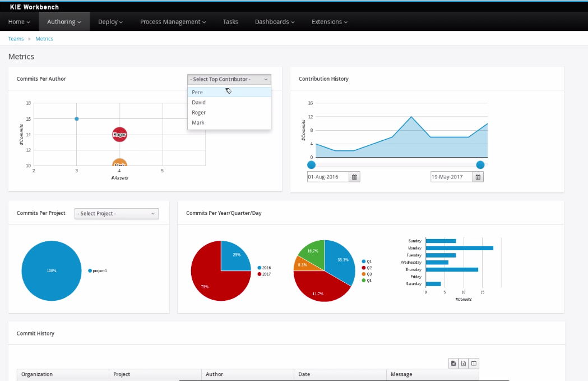Click the Roger bubble in the chart

(119, 135)
